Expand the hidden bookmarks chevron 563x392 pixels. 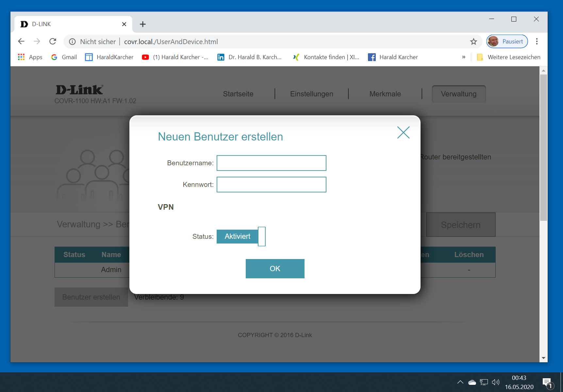point(464,57)
